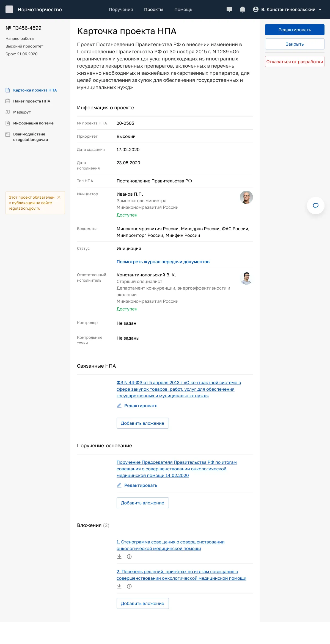Open the notifications bell
Image resolution: width=330 pixels, height=644 pixels.
[243, 10]
